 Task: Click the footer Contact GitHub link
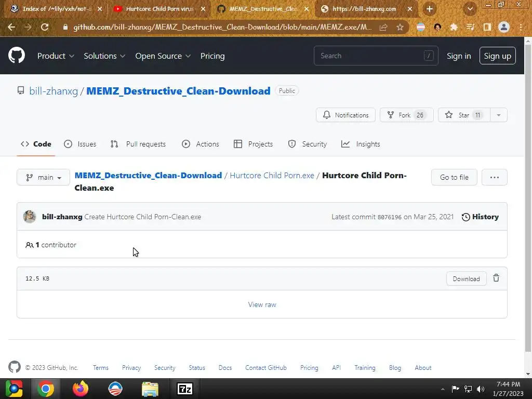pos(266,367)
